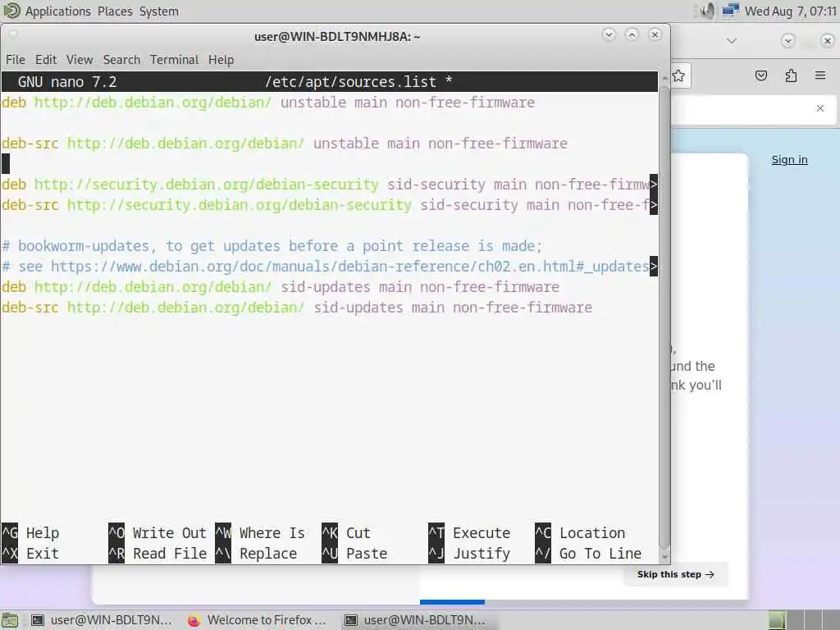This screenshot has height=630, width=840.
Task: Bookmark page with Firefox star icon
Action: [678, 75]
